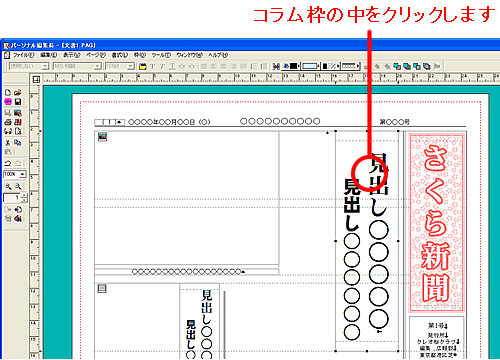Open the 枠 menu
500x360 pixels.
[x=140, y=55]
